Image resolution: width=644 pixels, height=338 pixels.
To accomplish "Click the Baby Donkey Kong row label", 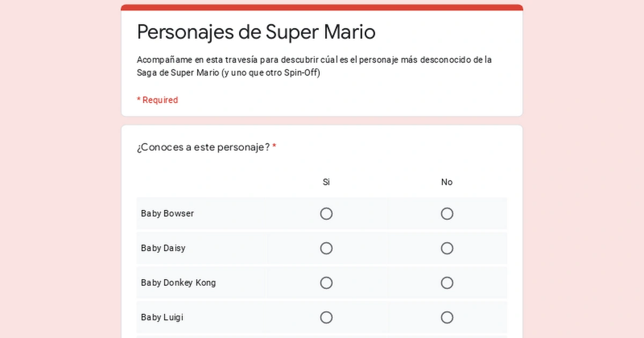I will 178,283.
